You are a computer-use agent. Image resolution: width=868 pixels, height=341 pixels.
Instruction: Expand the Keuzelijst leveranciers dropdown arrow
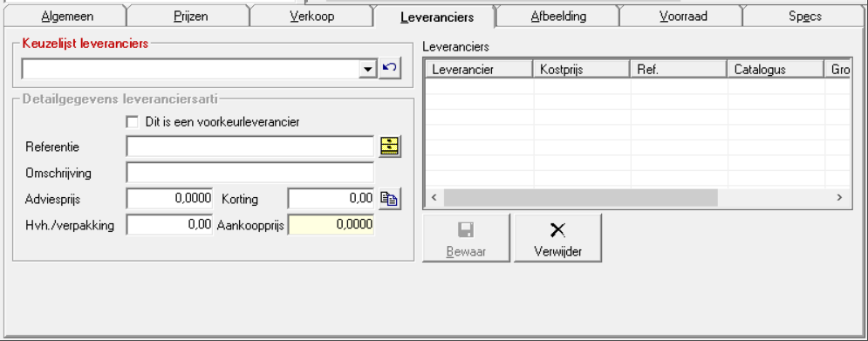coord(367,69)
